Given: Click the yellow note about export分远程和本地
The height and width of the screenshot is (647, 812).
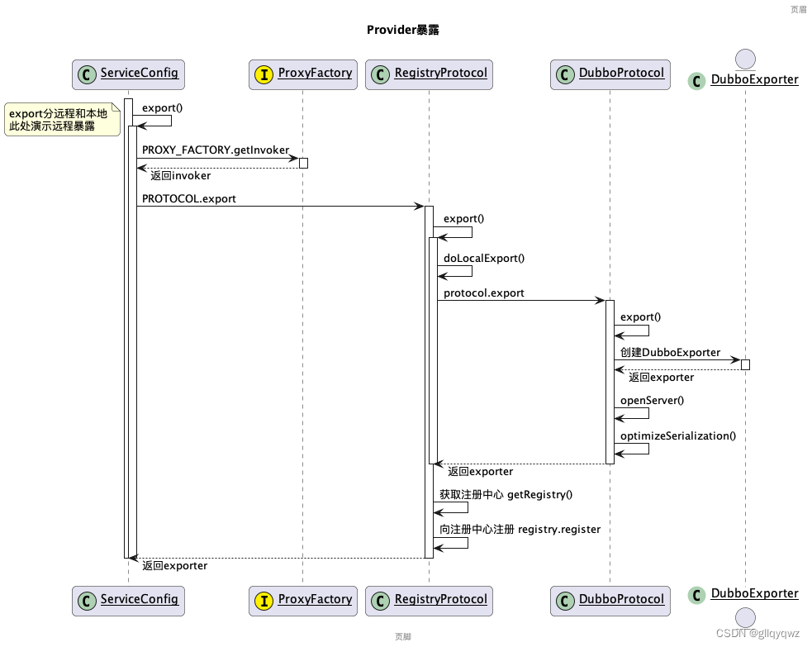Looking at the screenshot, I should point(62,120).
